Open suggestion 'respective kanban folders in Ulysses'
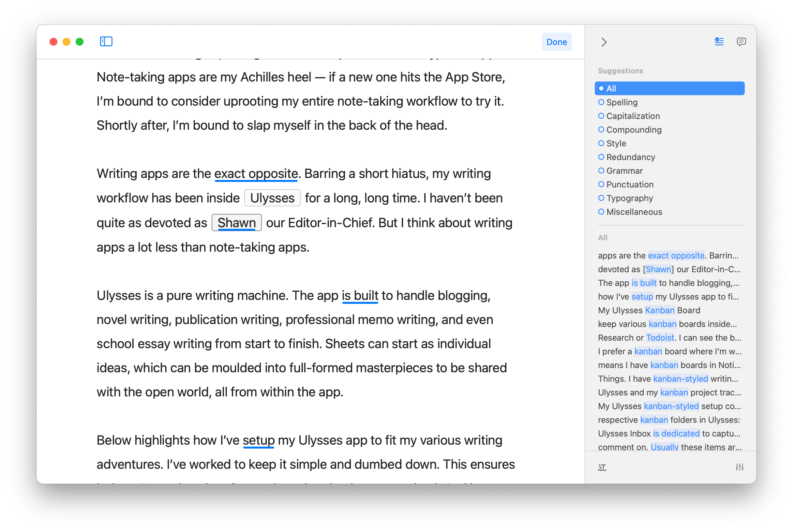Image resolution: width=793 pixels, height=532 pixels. [670, 420]
